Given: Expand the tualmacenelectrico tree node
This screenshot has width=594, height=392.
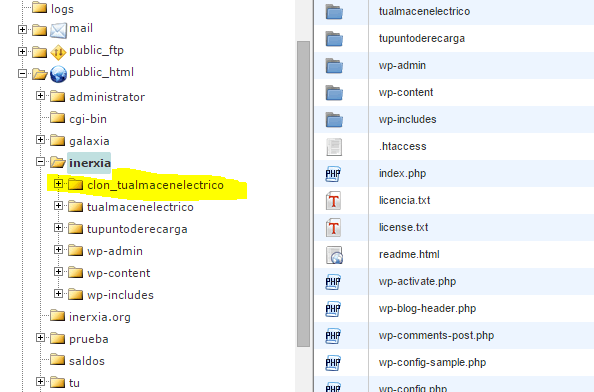Looking at the screenshot, I should (x=58, y=206).
